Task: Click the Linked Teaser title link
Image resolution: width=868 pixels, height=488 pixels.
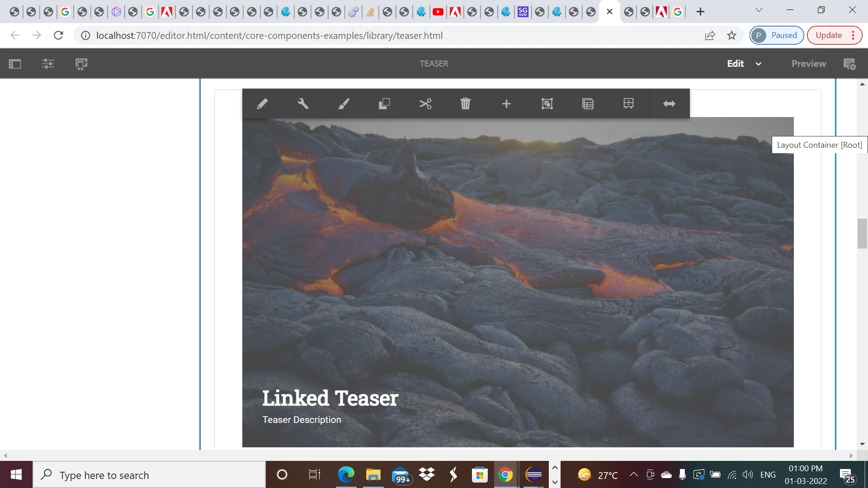Action: click(x=330, y=398)
